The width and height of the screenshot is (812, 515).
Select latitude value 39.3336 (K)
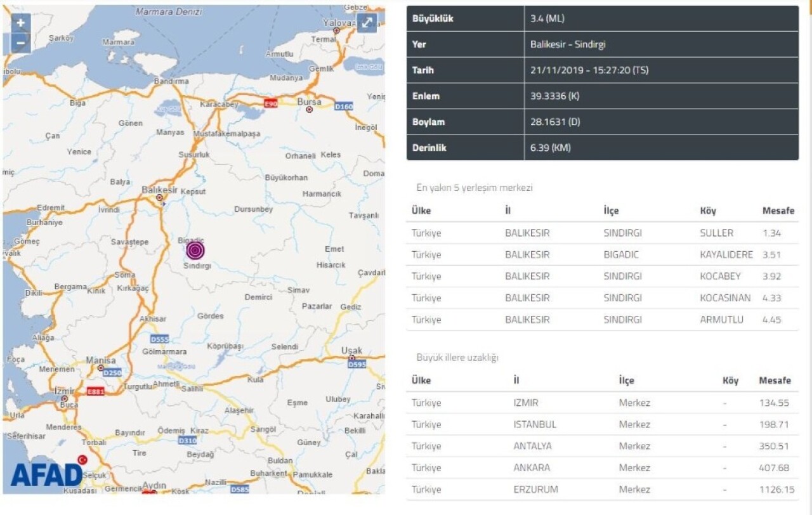click(x=555, y=96)
